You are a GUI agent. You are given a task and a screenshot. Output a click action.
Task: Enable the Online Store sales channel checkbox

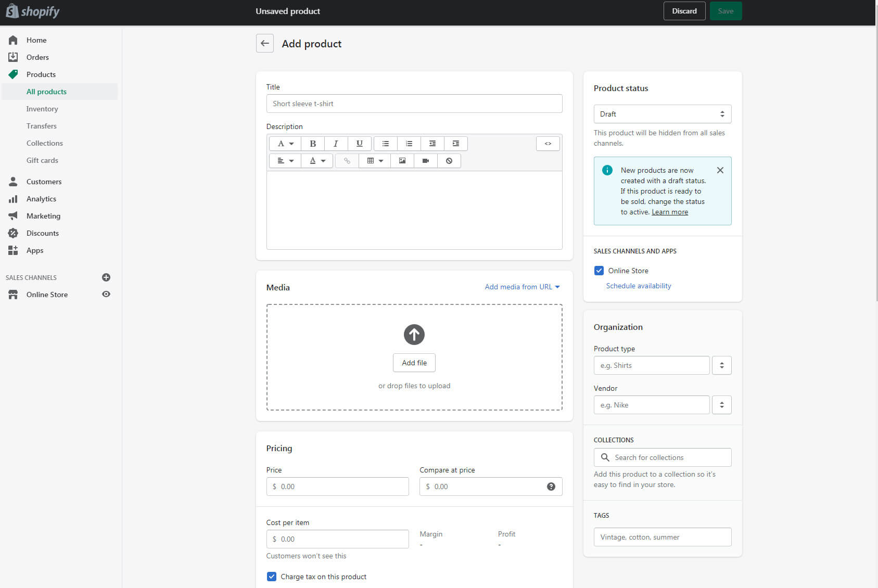[599, 270]
